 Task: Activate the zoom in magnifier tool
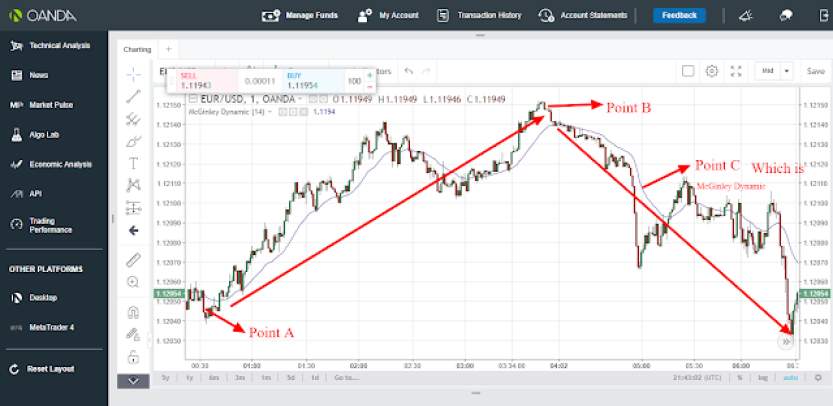coord(133,282)
